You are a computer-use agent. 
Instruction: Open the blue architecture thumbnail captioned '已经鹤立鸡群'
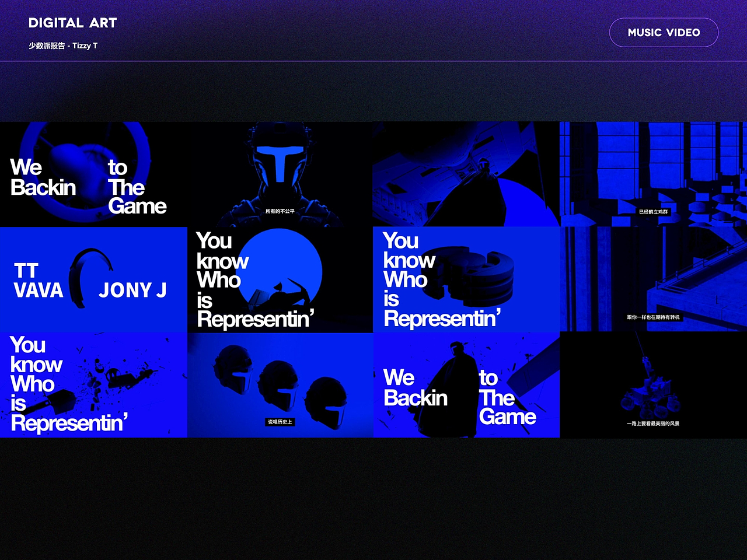tap(654, 174)
